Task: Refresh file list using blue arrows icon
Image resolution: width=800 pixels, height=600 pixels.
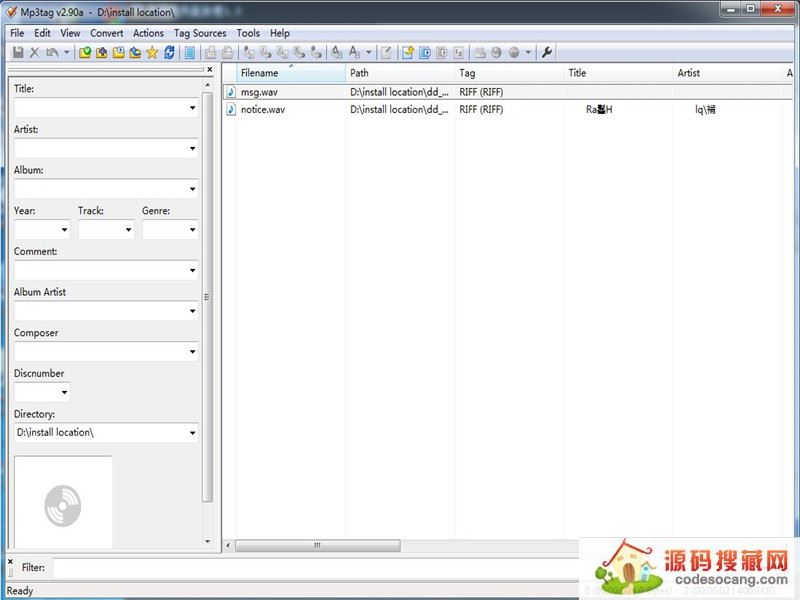Action: point(169,52)
